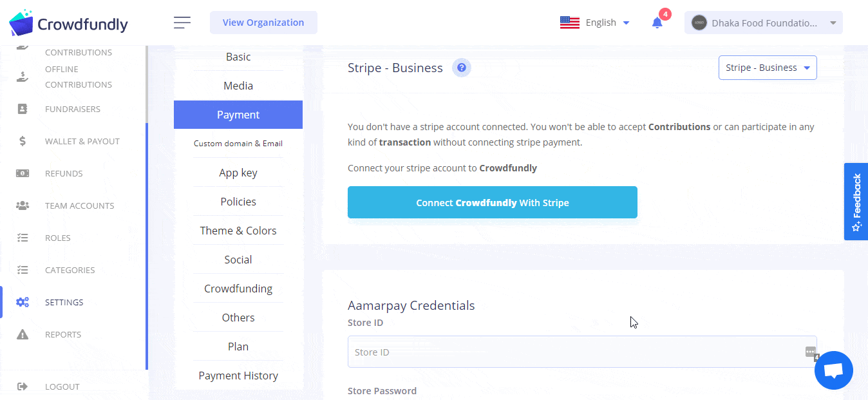Viewport: 868px width, 400px height.
Task: Click the Team Accounts people icon
Action: (23, 205)
